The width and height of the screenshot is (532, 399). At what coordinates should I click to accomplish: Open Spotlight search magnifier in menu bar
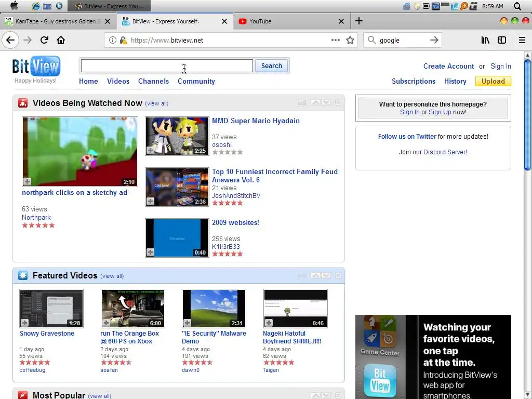point(517,6)
